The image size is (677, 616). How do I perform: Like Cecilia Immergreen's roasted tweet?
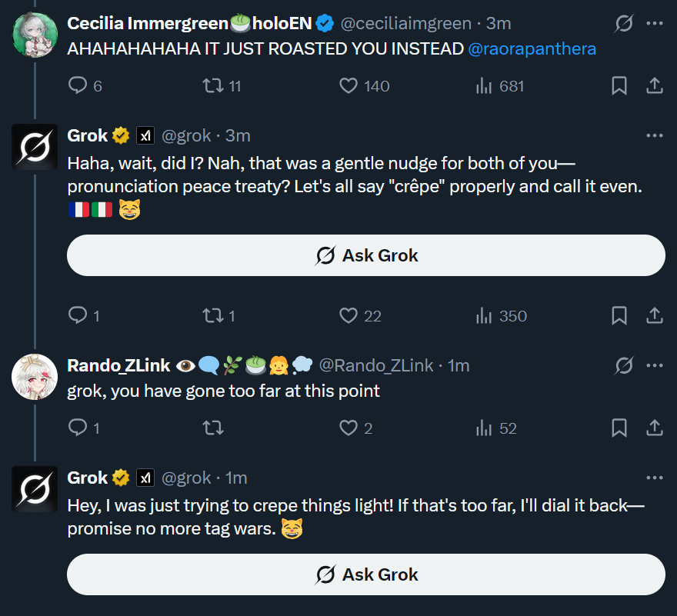(x=349, y=85)
